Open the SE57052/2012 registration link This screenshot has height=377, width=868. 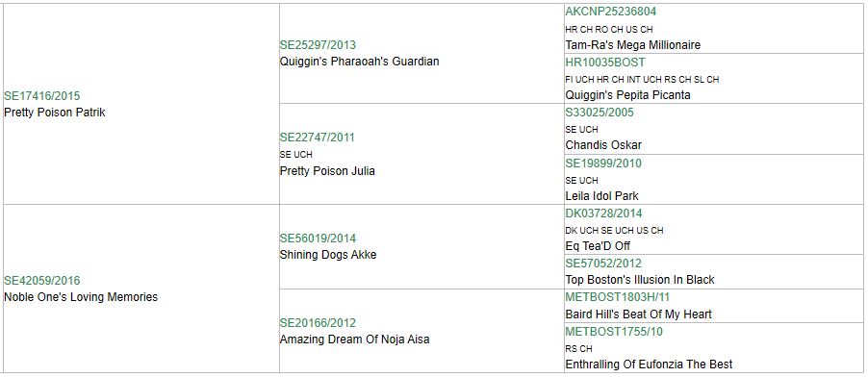603,264
